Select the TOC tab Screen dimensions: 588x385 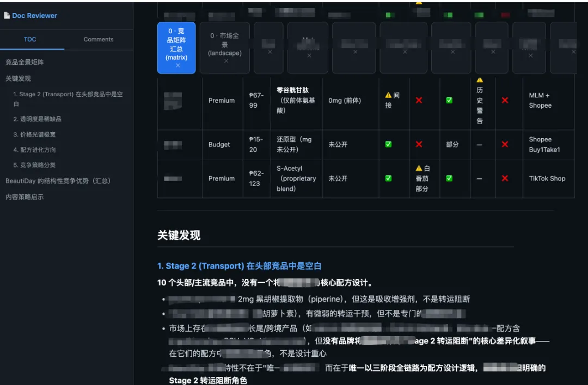tap(30, 39)
